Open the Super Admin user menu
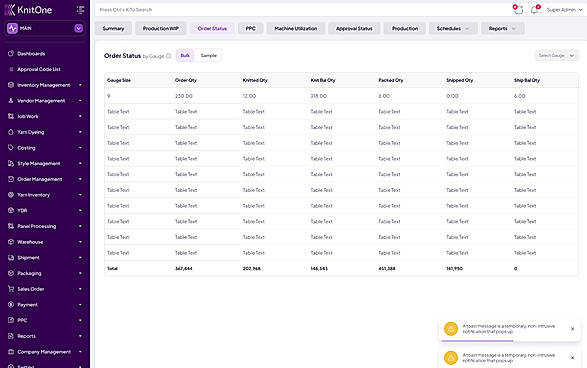 click(x=564, y=10)
